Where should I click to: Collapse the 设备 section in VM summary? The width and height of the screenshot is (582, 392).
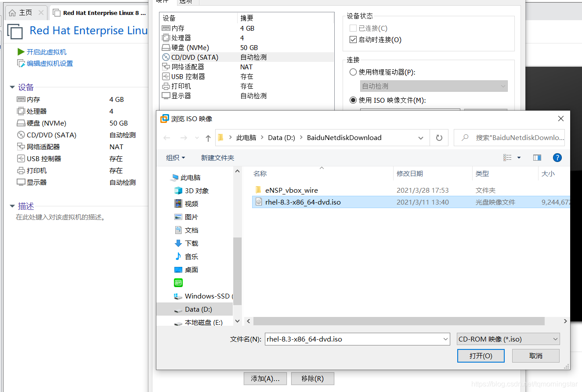pos(12,87)
